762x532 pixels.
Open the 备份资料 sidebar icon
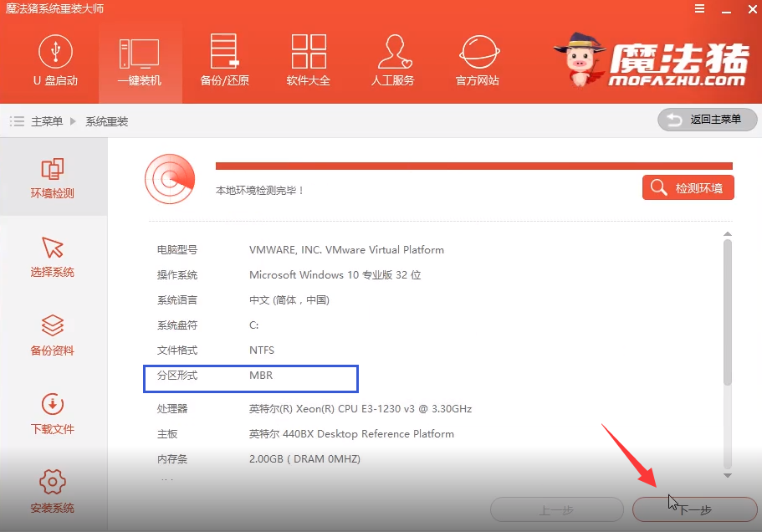pyautogui.click(x=53, y=335)
